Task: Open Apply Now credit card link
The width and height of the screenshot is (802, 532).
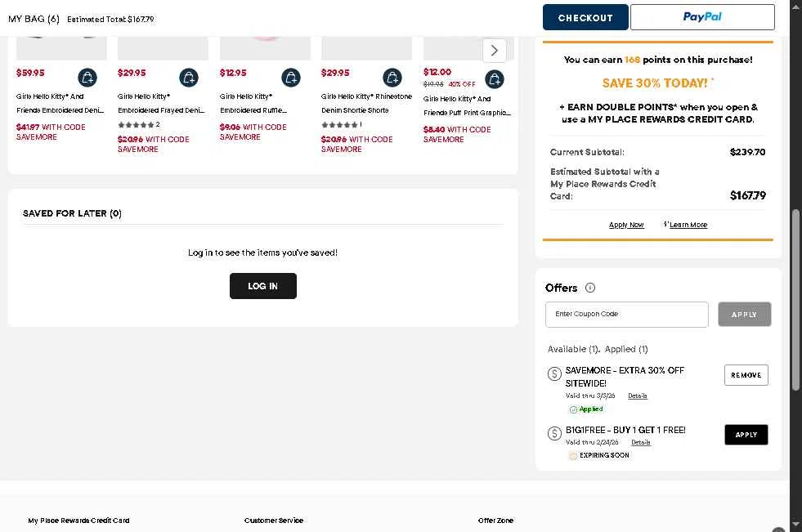Action: coord(626,225)
